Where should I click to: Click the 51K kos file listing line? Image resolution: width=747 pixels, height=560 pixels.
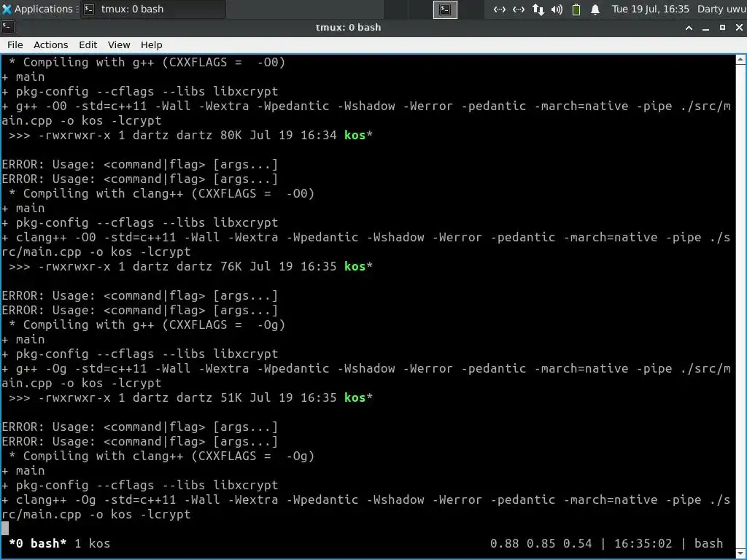pyautogui.click(x=190, y=397)
